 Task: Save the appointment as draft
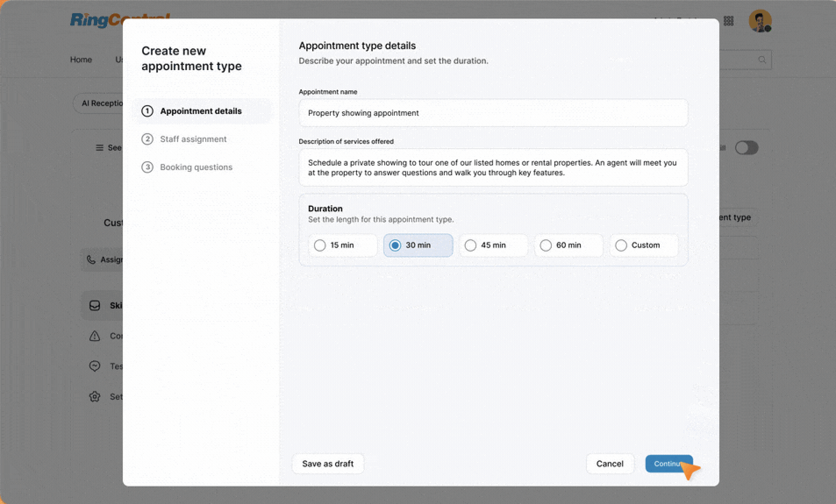tap(328, 464)
